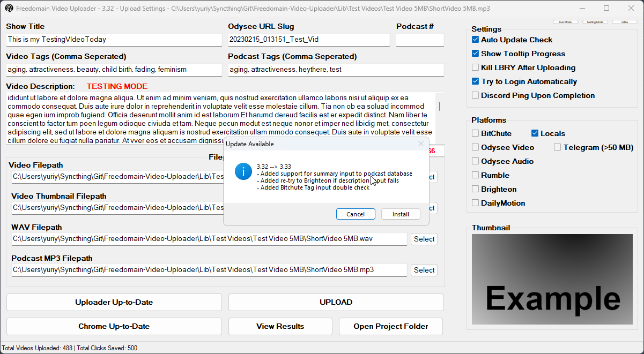Open View Results
The height and width of the screenshot is (354, 644).
(280, 326)
